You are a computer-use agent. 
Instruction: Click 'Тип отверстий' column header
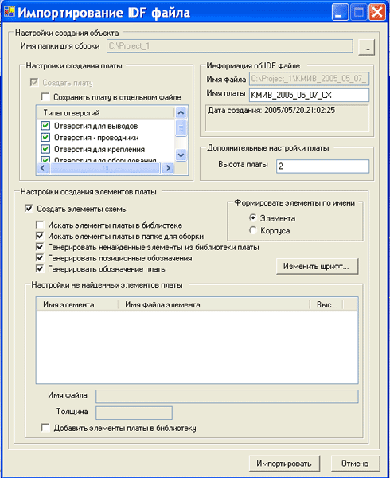(105, 113)
